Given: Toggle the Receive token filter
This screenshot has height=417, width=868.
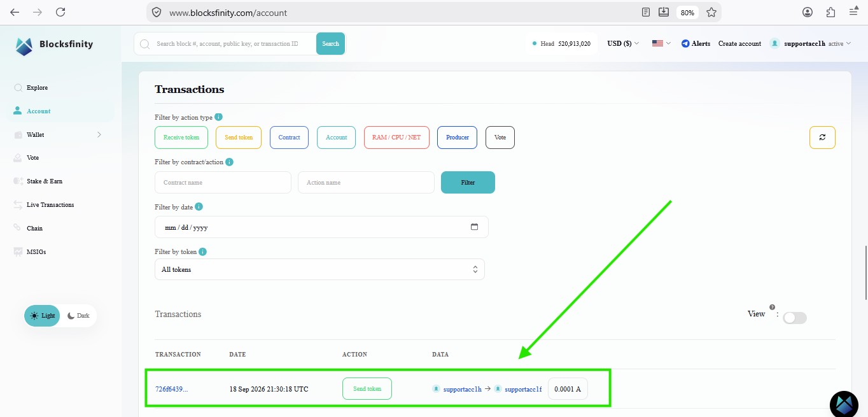Looking at the screenshot, I should (181, 138).
